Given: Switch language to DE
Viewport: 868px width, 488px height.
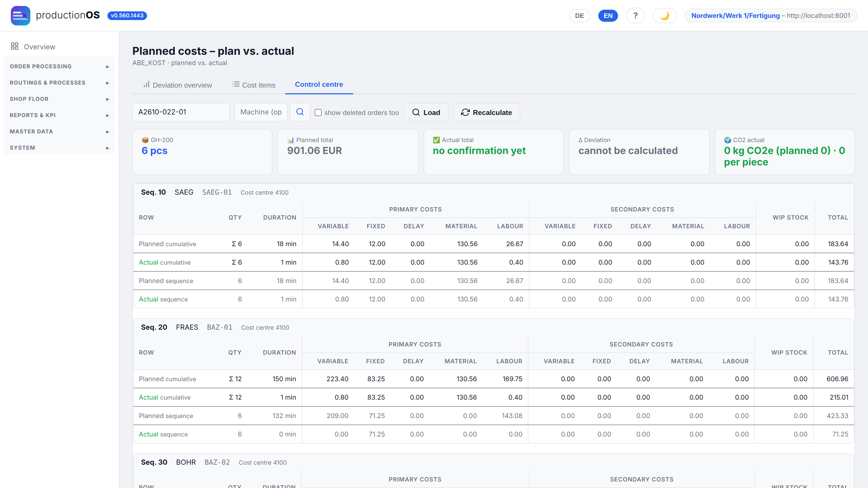Looking at the screenshot, I should 579,15.
